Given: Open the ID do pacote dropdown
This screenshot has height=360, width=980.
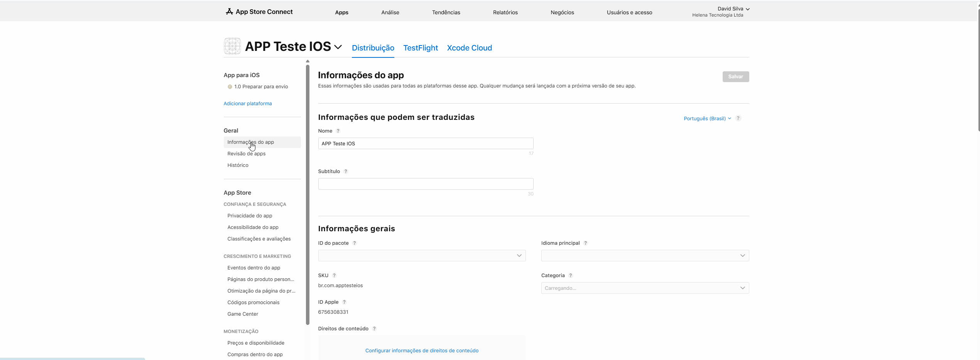Looking at the screenshot, I should 422,256.
